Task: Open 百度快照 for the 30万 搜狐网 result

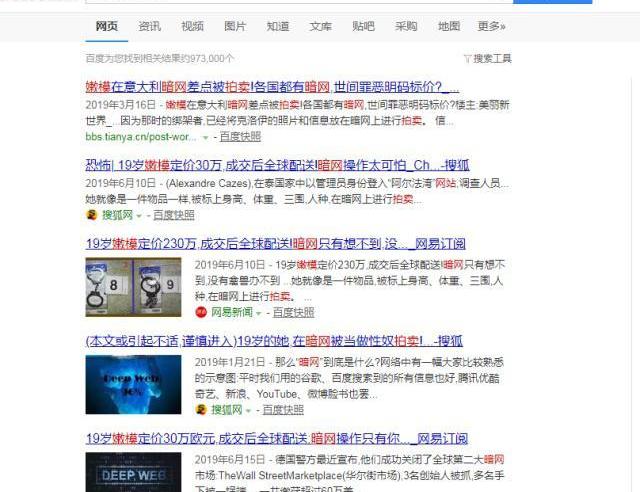Action: click(x=174, y=215)
